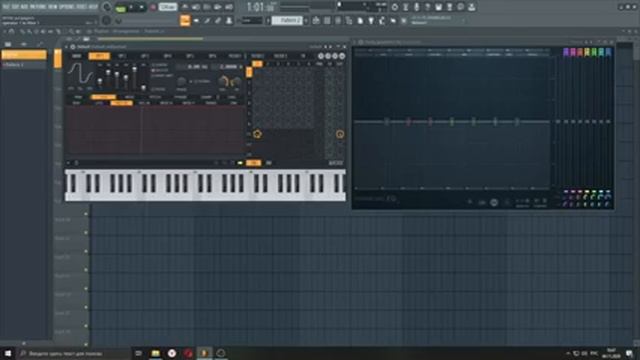The width and height of the screenshot is (640, 360).
Task: Click the master volume knob
Action: 107,7
